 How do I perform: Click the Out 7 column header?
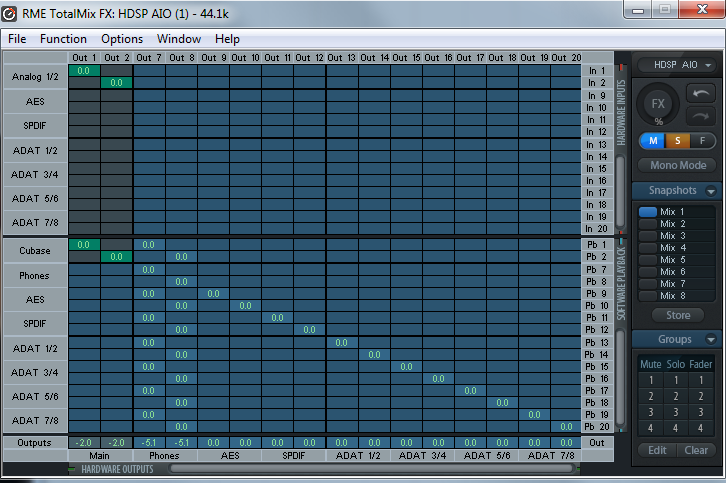point(149,58)
